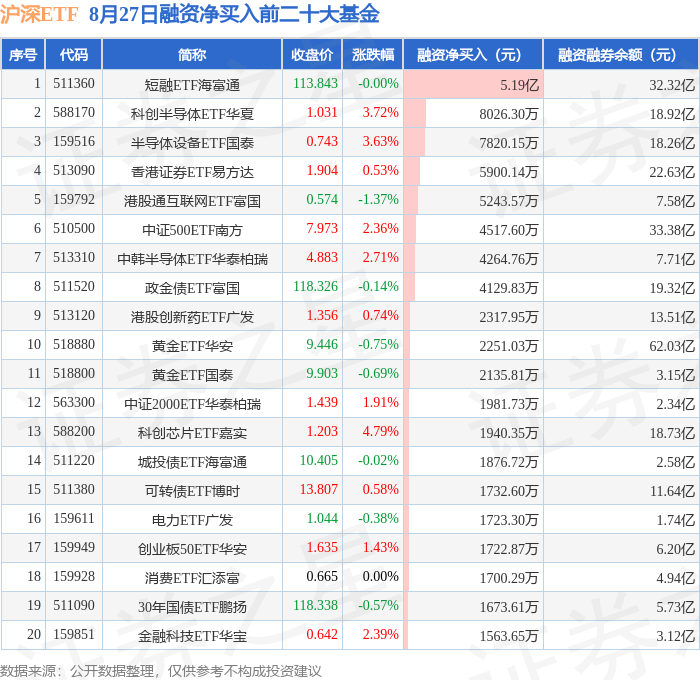Viewport: 700px width, 680px height.
Task: Click the 序号 column header
Action: coord(23,55)
